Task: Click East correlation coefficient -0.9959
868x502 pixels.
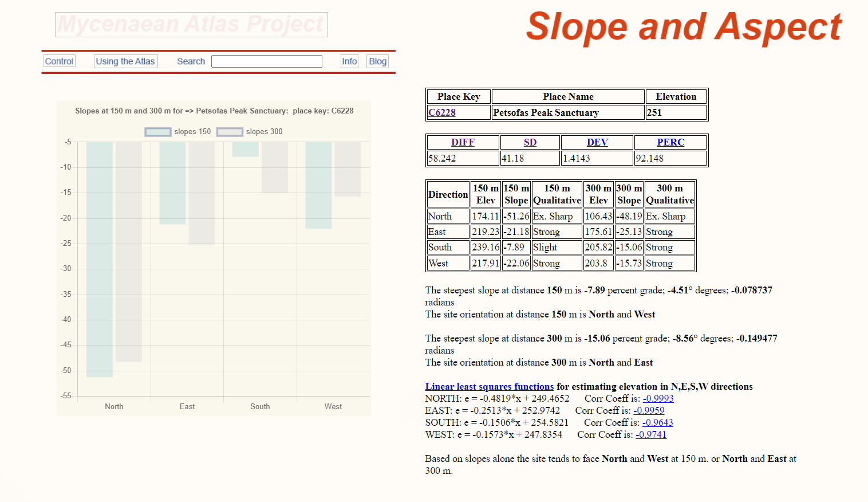Action: click(649, 410)
